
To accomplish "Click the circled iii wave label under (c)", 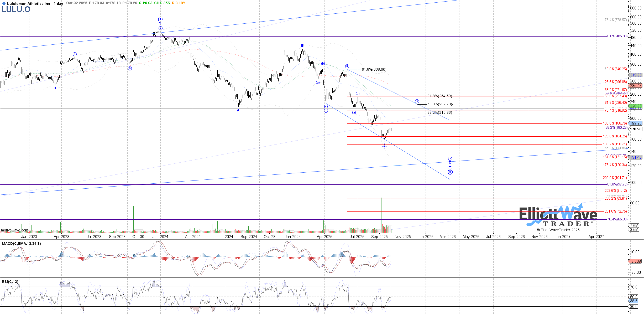I will pyautogui.click(x=384, y=146).
